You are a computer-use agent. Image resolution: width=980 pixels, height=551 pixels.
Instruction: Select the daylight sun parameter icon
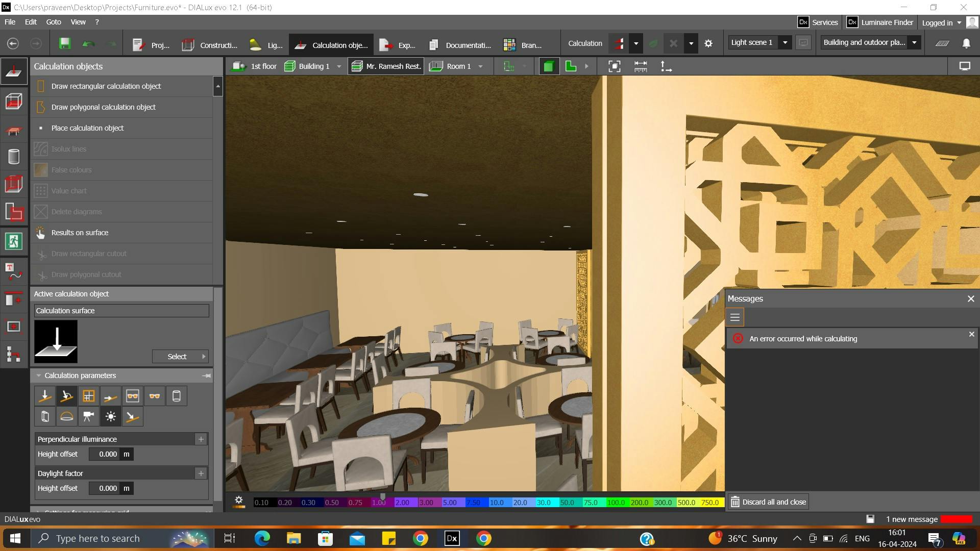[x=110, y=416]
